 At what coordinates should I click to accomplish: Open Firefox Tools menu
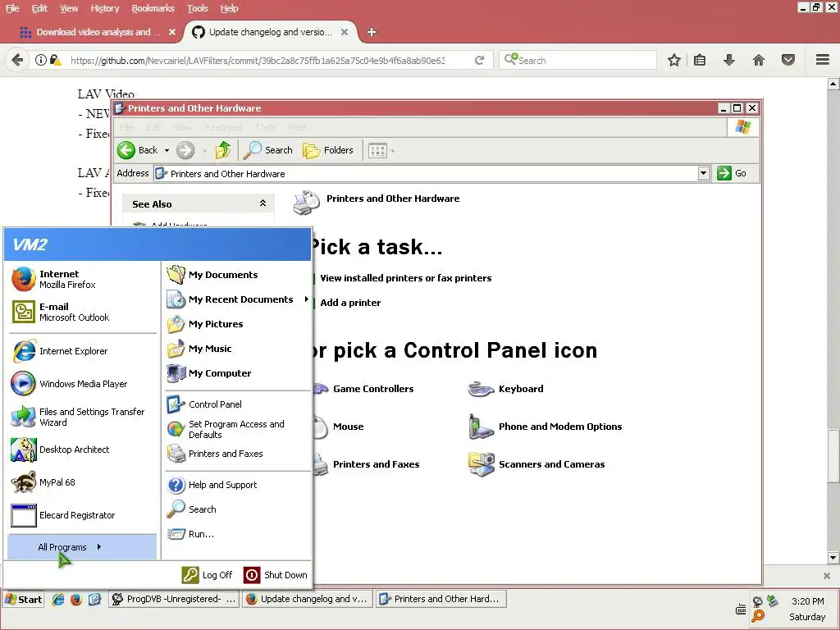197,8
